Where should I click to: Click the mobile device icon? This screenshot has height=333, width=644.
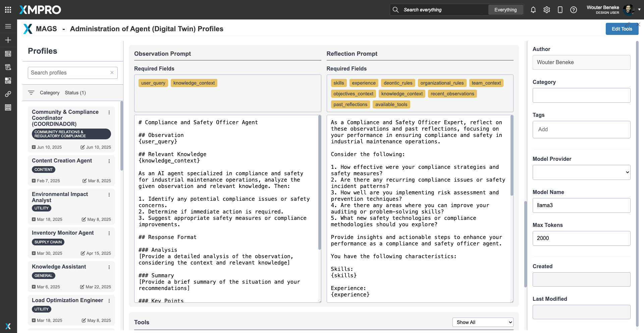click(x=560, y=10)
